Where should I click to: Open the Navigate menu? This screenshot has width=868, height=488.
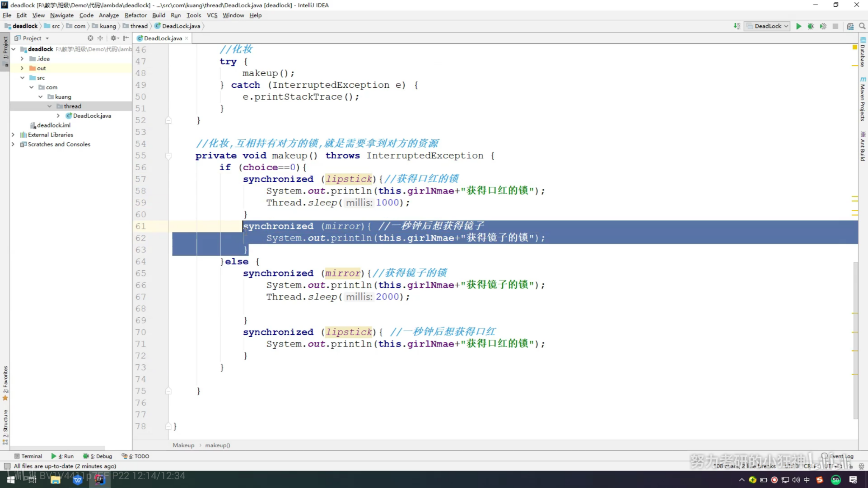pyautogui.click(x=62, y=15)
